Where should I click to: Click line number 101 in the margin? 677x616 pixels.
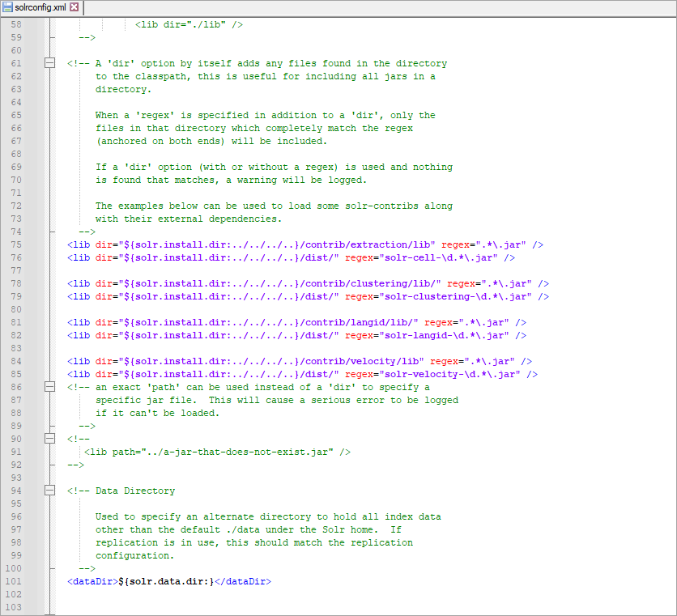[x=15, y=581]
